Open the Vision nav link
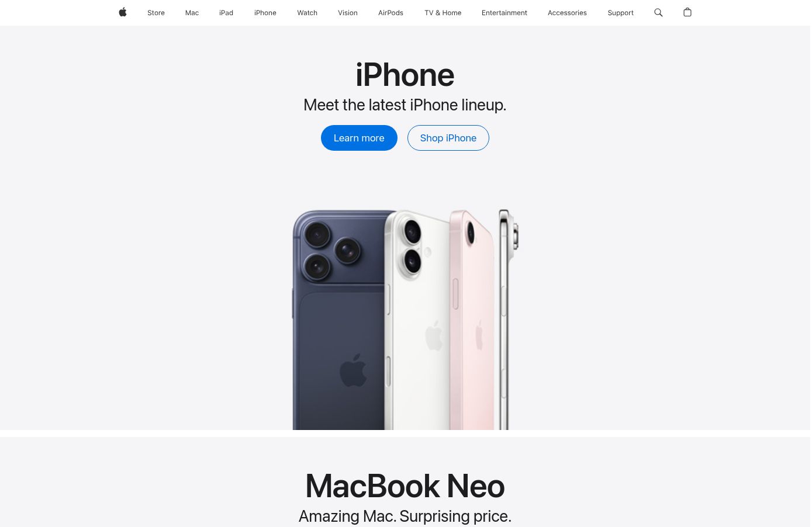 348,13
